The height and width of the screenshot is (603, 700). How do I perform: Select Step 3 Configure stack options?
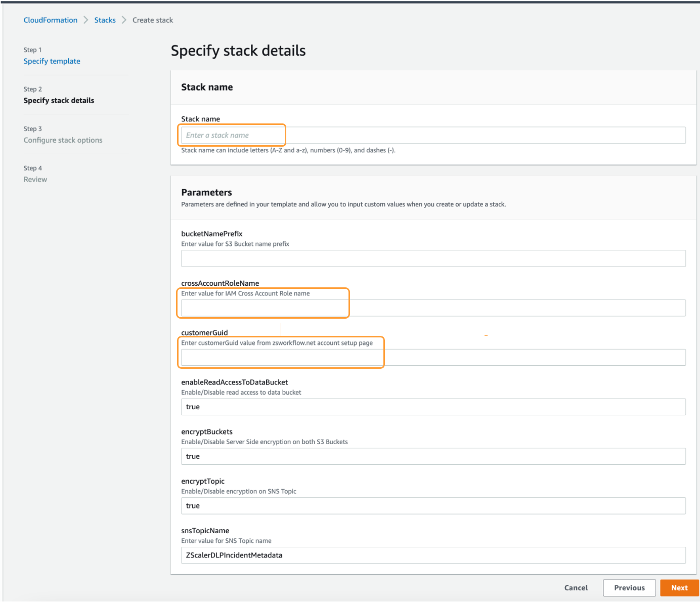pos(63,140)
